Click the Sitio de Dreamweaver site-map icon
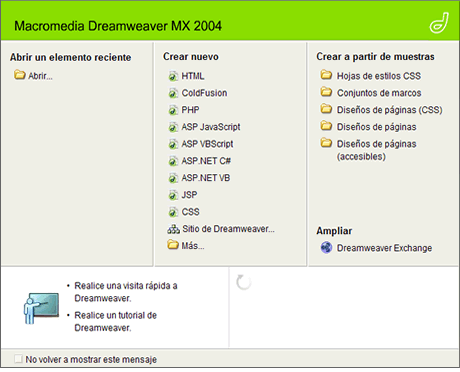The image size is (460, 372). [173, 229]
